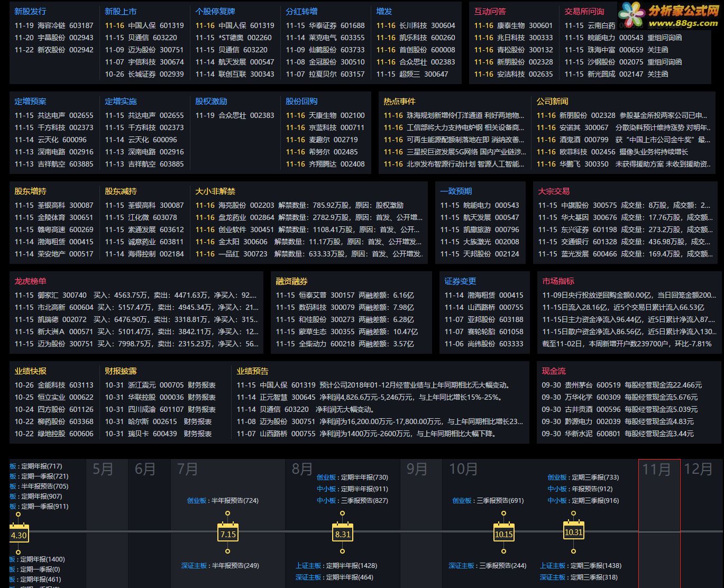The width and height of the screenshot is (724, 588).
Task: Select 海亮股份 002203 解禁 row
Action: pos(299,205)
